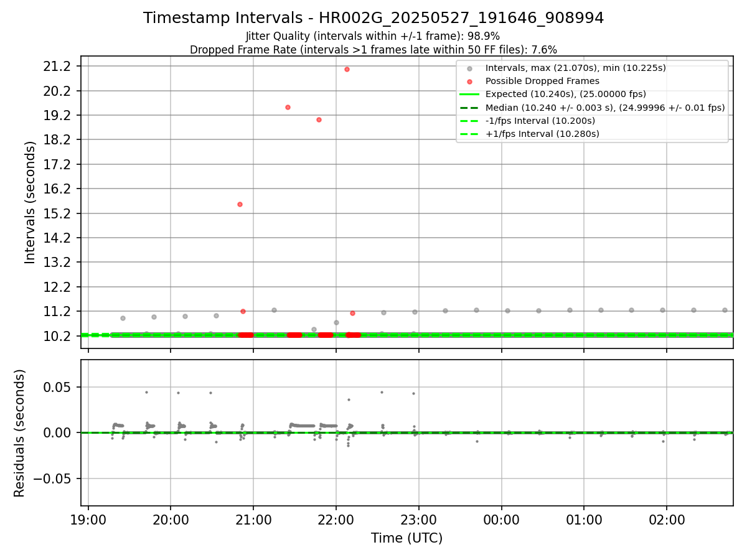Screen dimensions: 747x560
Task: Click legend entry "-1/fps Interval (10.200s)"
Action: click(540, 121)
